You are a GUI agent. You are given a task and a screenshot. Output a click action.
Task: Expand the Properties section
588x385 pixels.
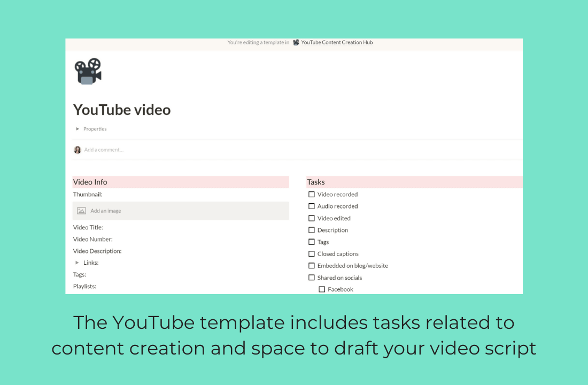pos(78,128)
